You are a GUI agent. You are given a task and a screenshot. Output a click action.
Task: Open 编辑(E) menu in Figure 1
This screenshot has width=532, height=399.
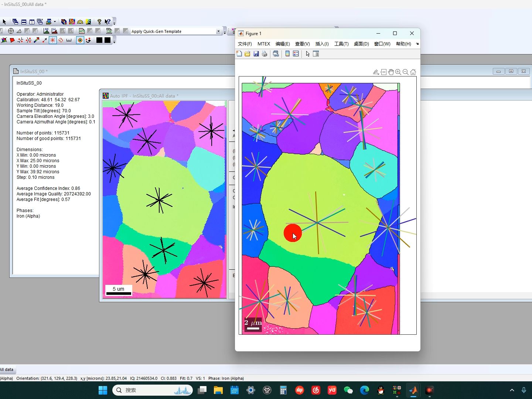pyautogui.click(x=283, y=44)
